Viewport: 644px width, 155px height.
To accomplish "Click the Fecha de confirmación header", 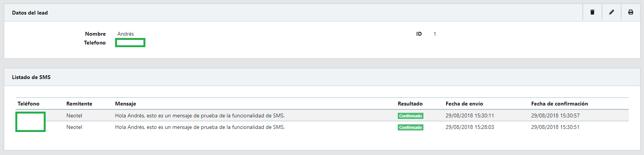I will (x=559, y=104).
